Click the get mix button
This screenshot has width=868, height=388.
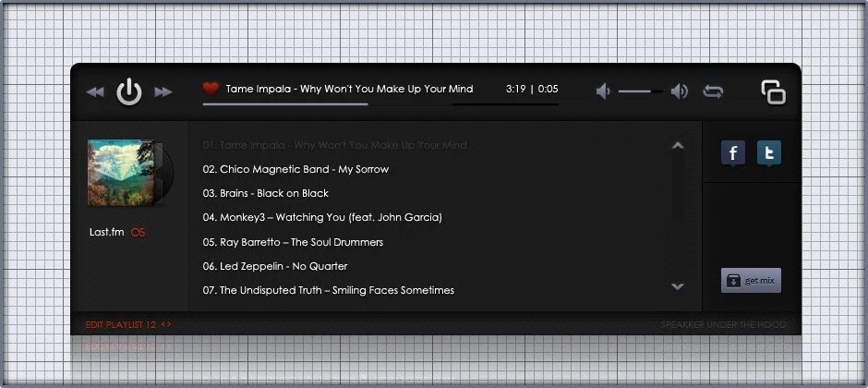pos(752,281)
